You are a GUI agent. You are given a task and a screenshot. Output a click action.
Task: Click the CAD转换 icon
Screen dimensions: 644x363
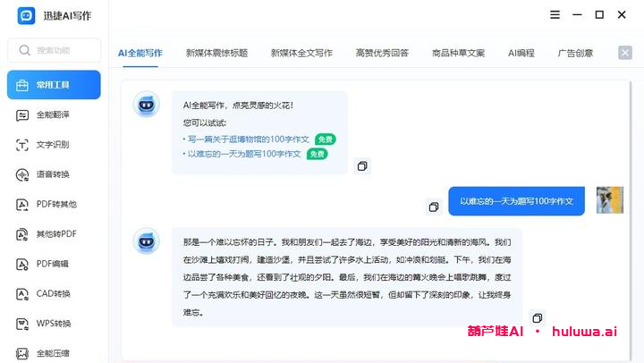pos(22,294)
